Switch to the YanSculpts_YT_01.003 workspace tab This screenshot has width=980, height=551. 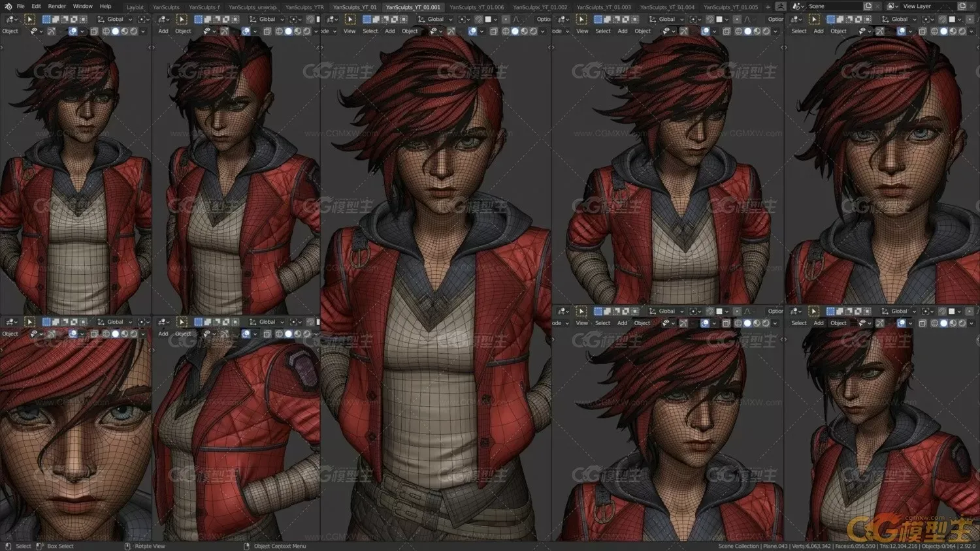(604, 7)
